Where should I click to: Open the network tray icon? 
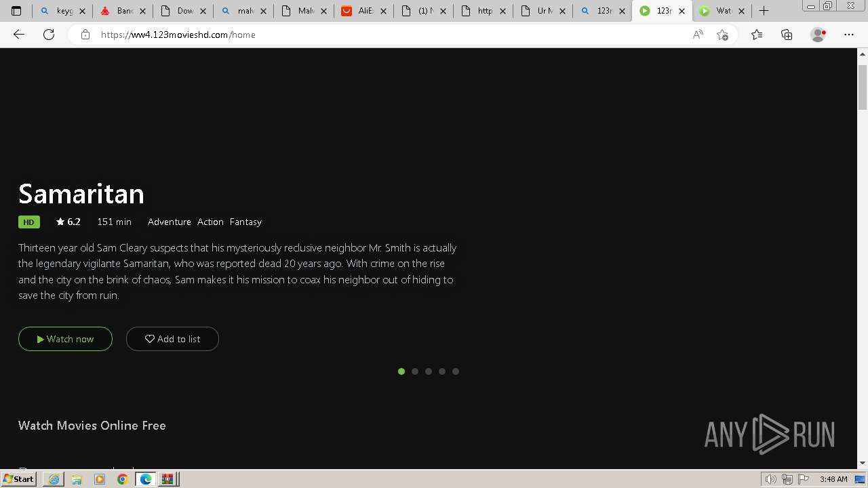(787, 479)
